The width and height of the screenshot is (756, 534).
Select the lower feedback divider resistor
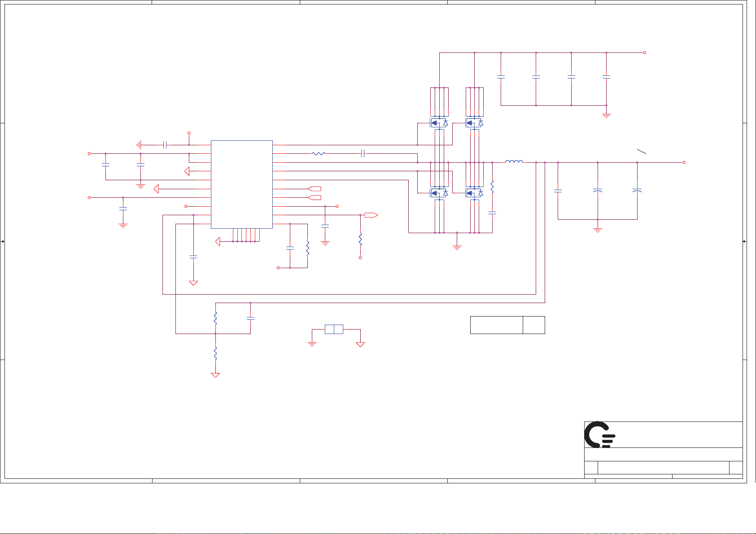point(215,353)
